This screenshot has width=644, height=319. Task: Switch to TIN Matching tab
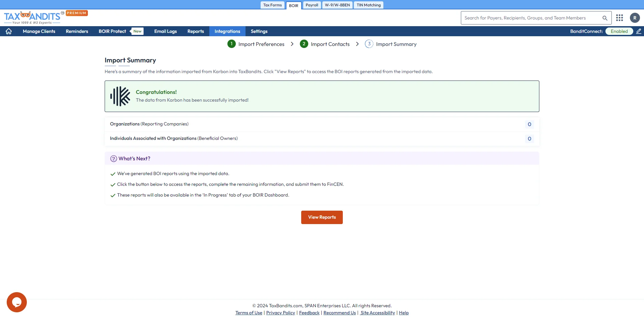click(369, 5)
